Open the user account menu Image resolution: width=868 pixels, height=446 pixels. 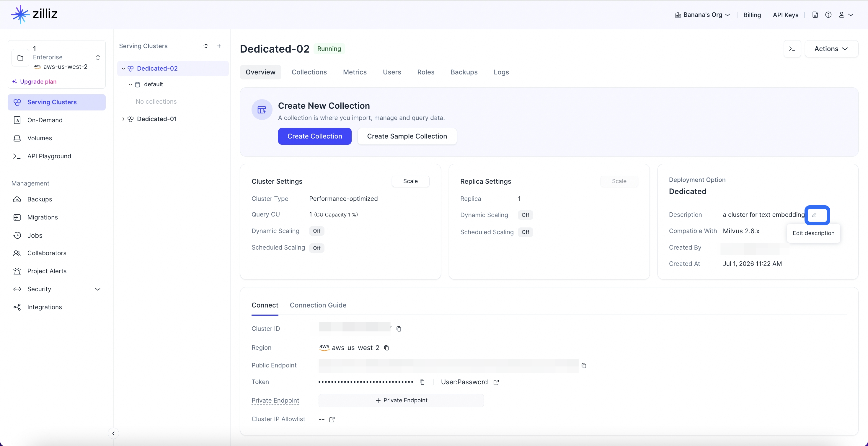click(846, 15)
